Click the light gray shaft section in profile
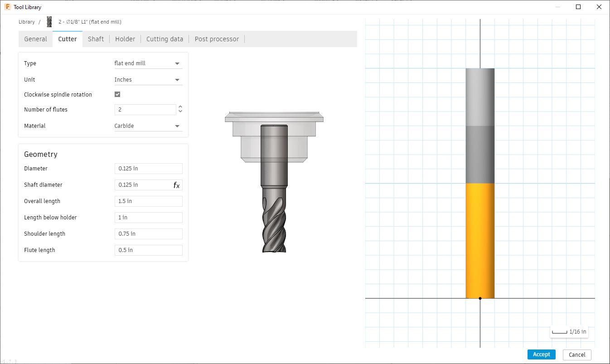Viewport: 610px width, 364px height. (480, 97)
